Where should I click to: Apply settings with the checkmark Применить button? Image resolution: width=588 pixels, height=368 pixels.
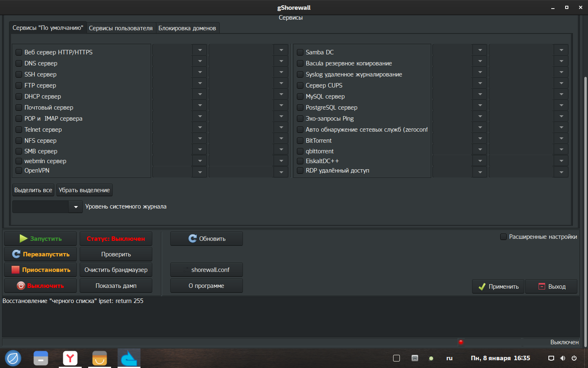[498, 286]
